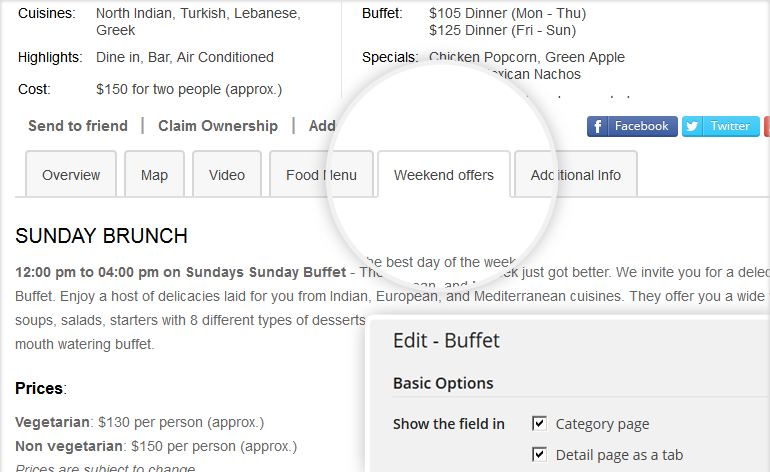Open the Overview tab
Screen dimensions: 770x472
71,175
